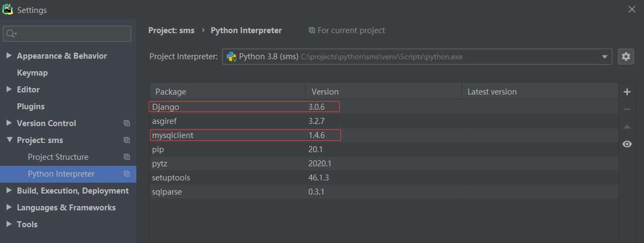This screenshot has width=644, height=243.
Task: Select Plugins in the settings sidebar
Action: tap(30, 107)
